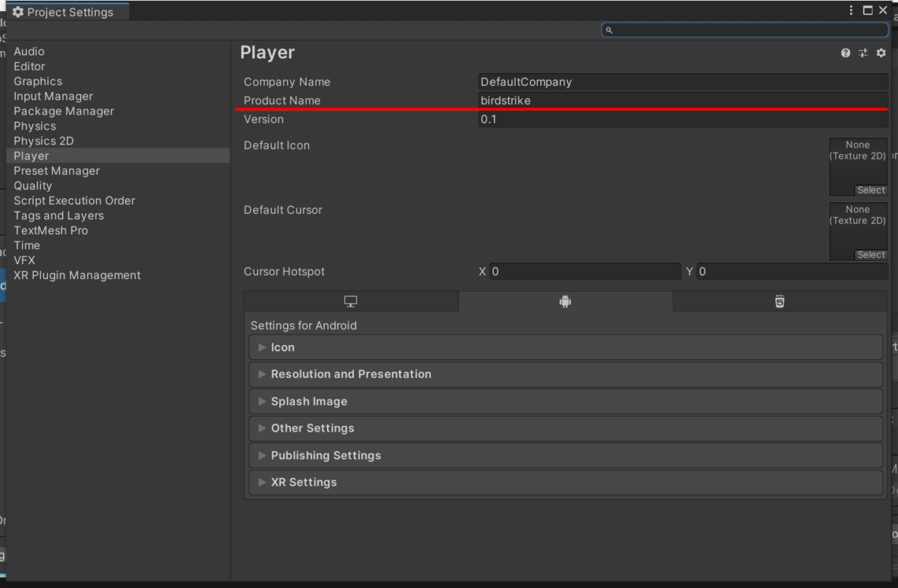Click the Cursor Hotspot X field
Screen dimensions: 898x588
pos(585,272)
